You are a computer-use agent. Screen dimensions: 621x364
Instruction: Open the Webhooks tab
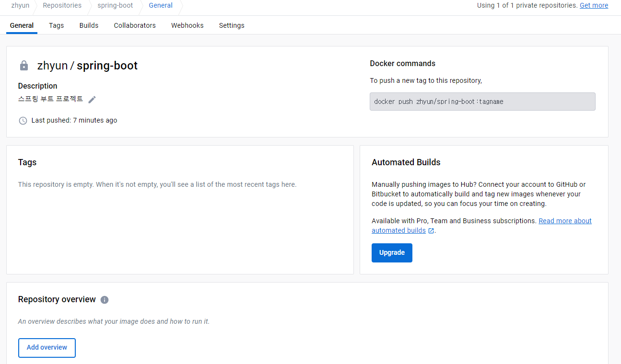tap(187, 25)
